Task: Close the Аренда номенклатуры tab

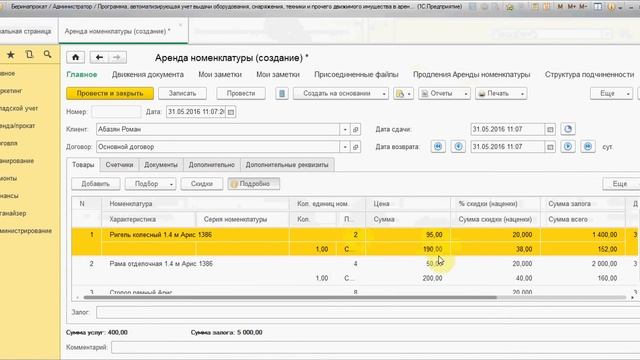Action: coord(180,26)
